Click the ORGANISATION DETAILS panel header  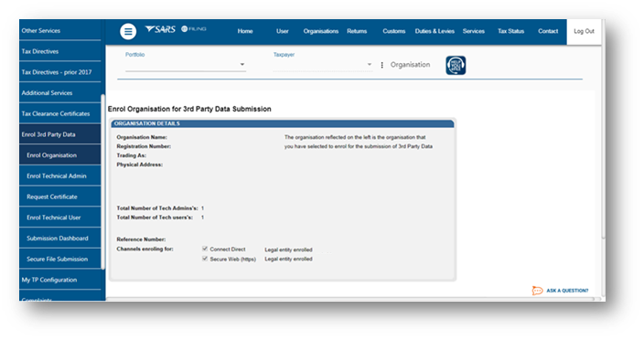coord(283,123)
